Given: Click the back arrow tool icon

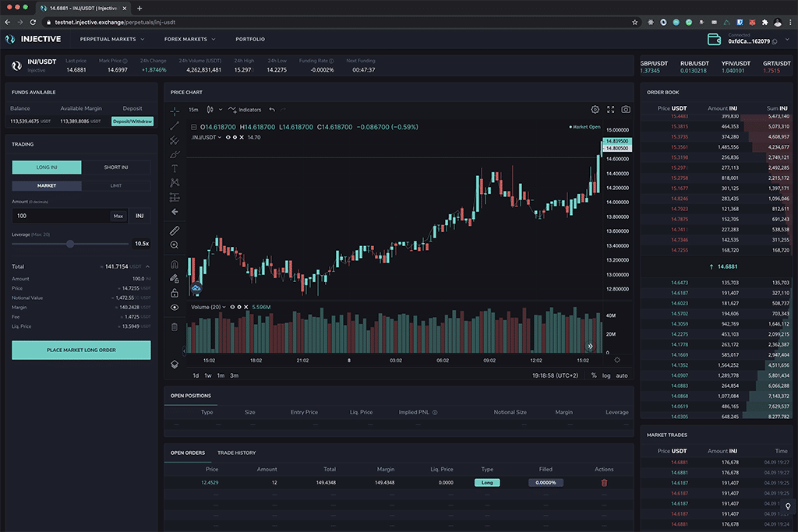Looking at the screenshot, I should point(175,212).
